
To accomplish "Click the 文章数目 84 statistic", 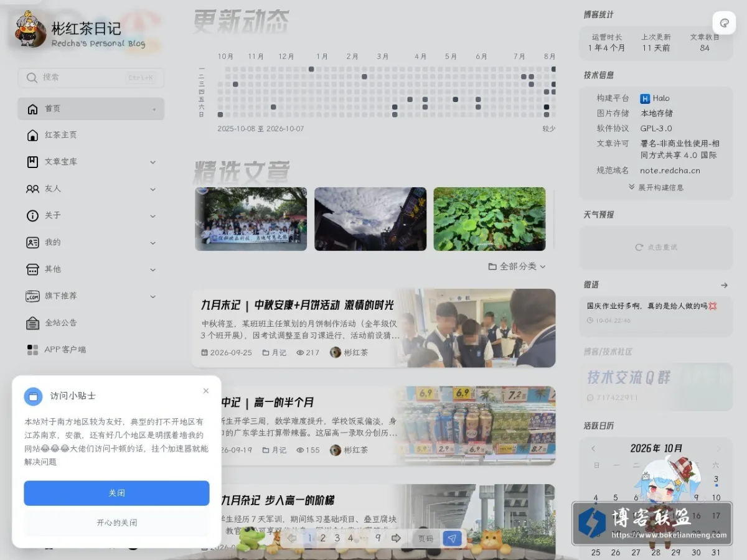I will pos(705,42).
